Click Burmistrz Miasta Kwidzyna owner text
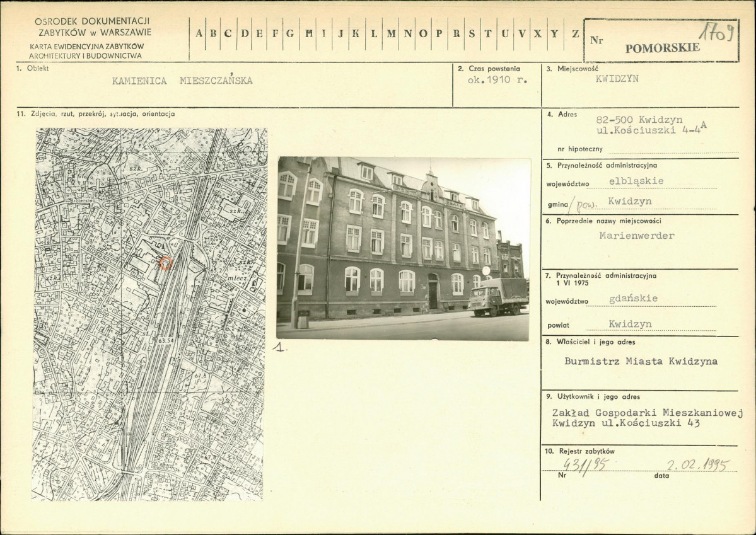This screenshot has width=756, height=535. [641, 361]
